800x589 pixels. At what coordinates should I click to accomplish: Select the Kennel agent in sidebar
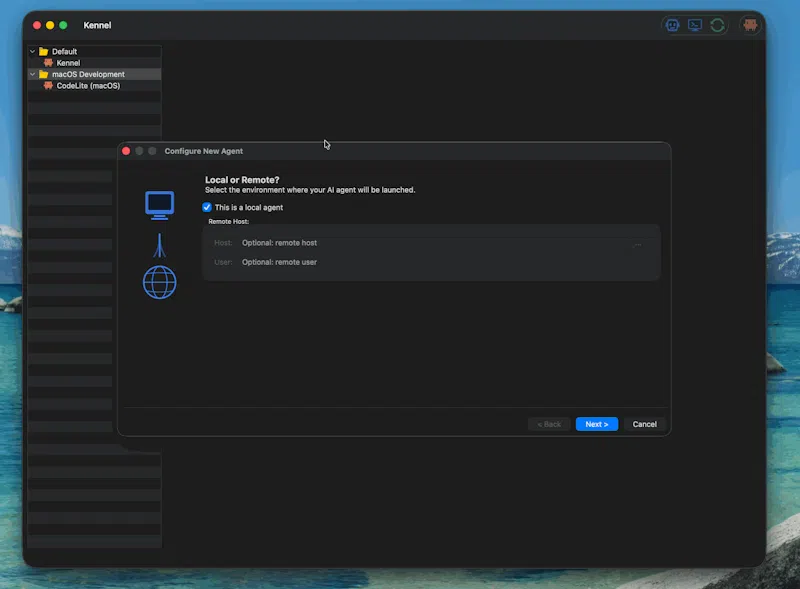[x=68, y=63]
